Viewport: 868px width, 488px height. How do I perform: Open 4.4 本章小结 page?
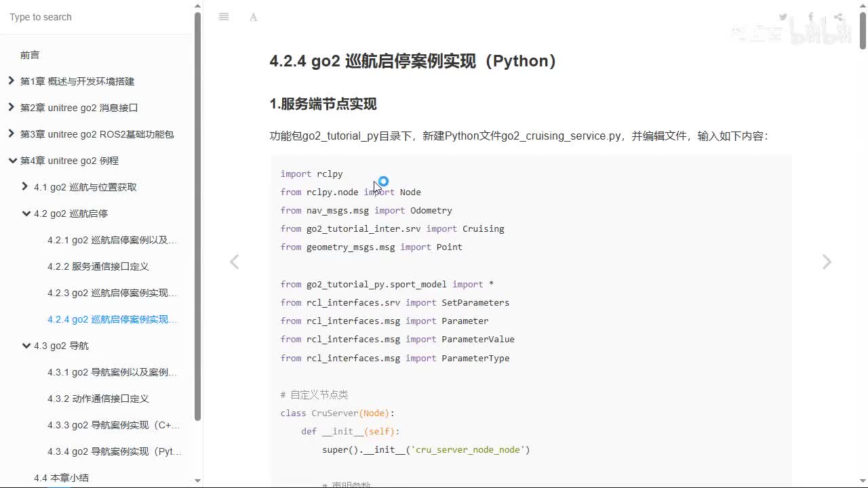pyautogui.click(x=61, y=478)
